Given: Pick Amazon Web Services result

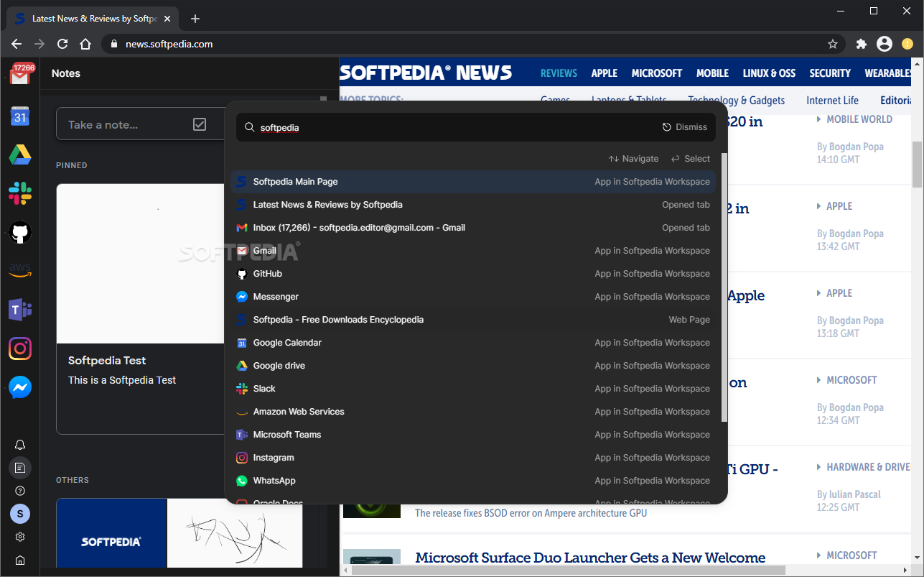Looking at the screenshot, I should click(x=473, y=412).
